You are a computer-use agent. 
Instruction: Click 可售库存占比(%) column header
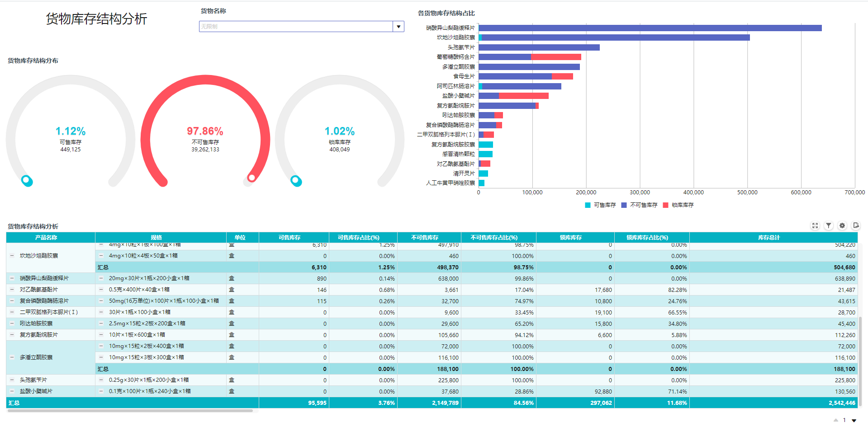tap(363, 238)
